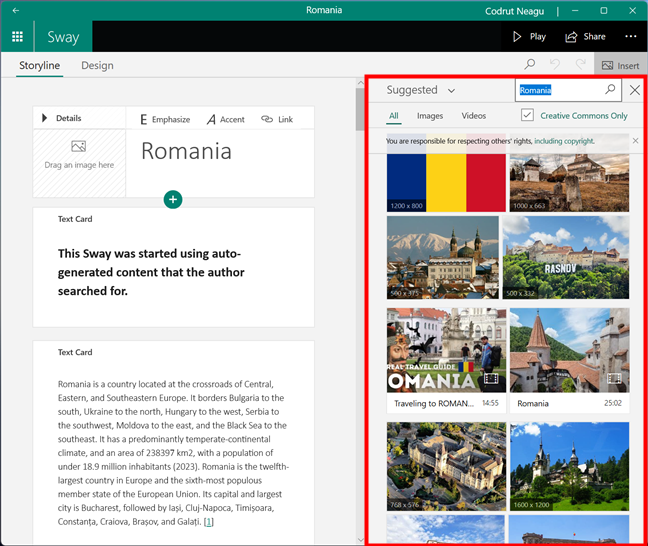Apply Emphasize formatting to the title

tap(165, 119)
